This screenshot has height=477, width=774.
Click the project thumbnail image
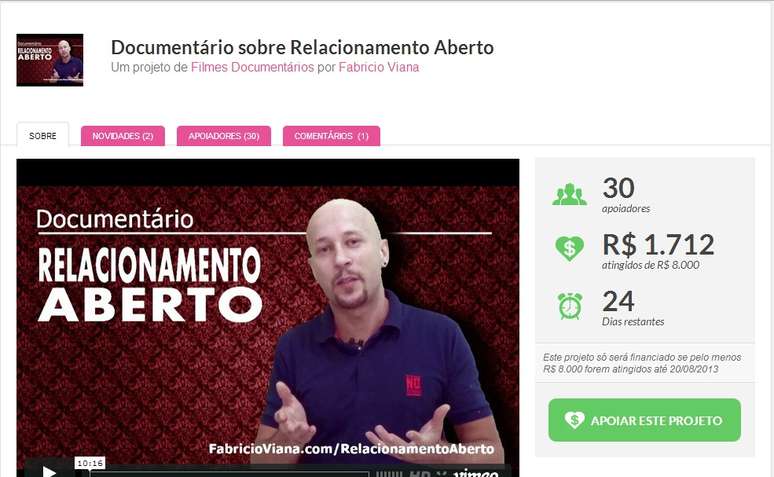(50, 60)
